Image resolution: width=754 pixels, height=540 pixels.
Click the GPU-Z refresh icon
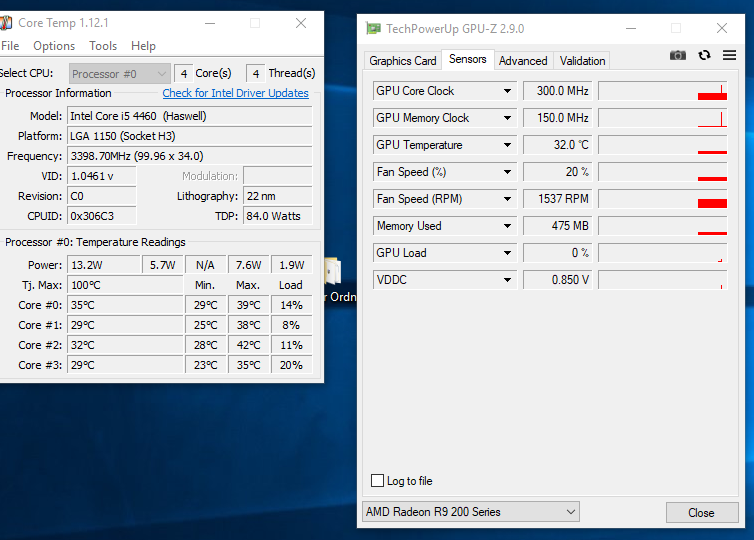[704, 55]
